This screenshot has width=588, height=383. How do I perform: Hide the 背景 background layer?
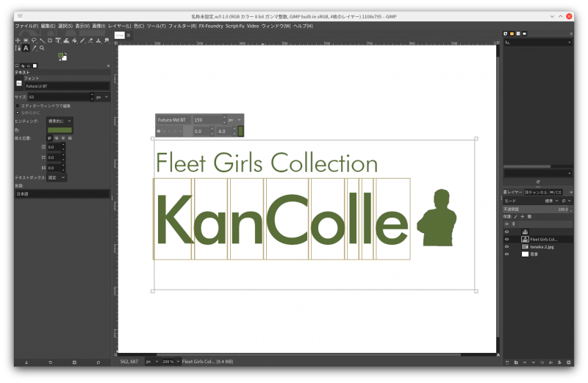tap(506, 254)
